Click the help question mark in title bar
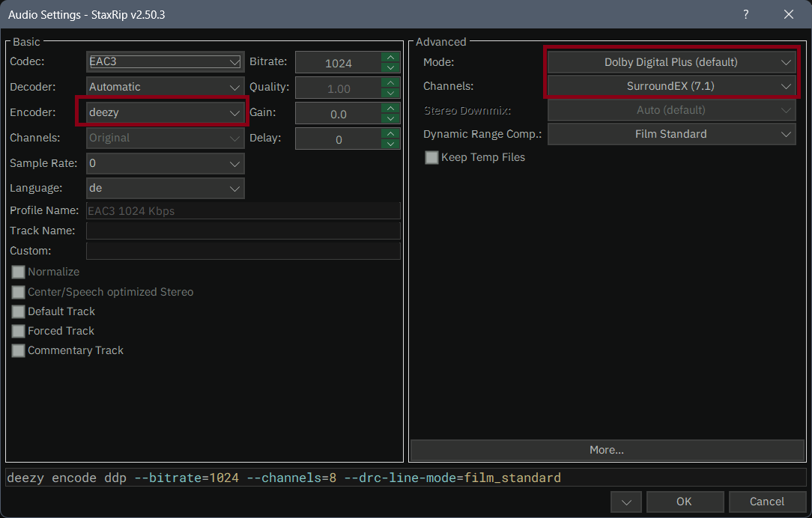Screen dimensions: 812x518 (746, 14)
